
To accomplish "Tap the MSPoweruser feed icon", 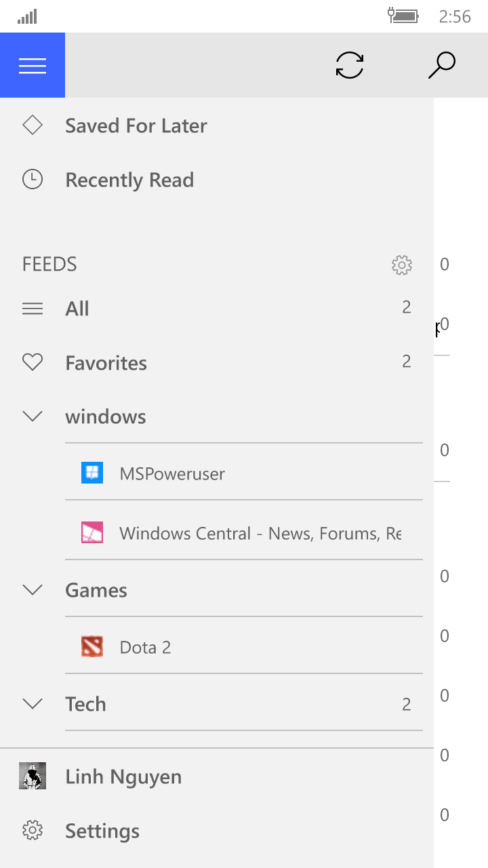I will (92, 473).
